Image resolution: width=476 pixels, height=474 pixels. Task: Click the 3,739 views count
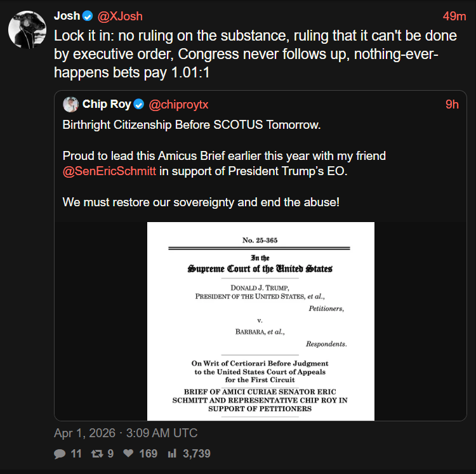[196, 454]
